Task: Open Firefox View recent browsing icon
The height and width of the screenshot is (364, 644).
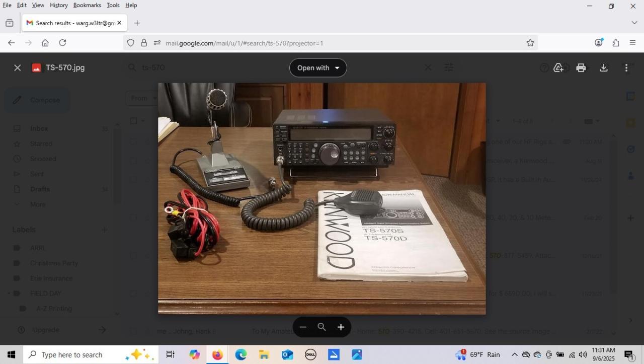Action: click(10, 23)
